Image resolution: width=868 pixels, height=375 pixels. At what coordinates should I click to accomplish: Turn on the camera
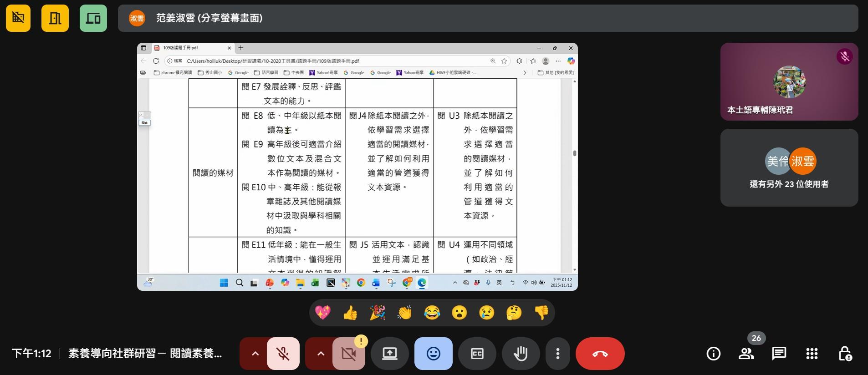click(x=348, y=354)
